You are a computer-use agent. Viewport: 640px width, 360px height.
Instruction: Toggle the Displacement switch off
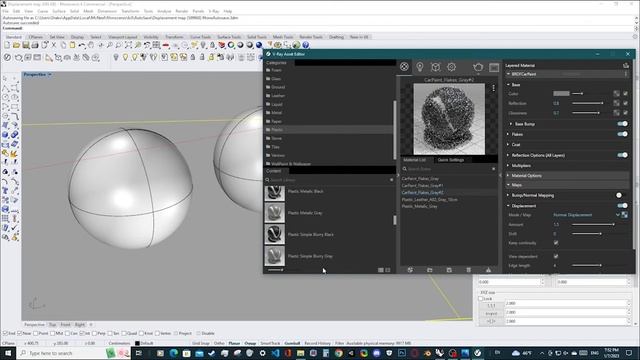click(x=622, y=205)
